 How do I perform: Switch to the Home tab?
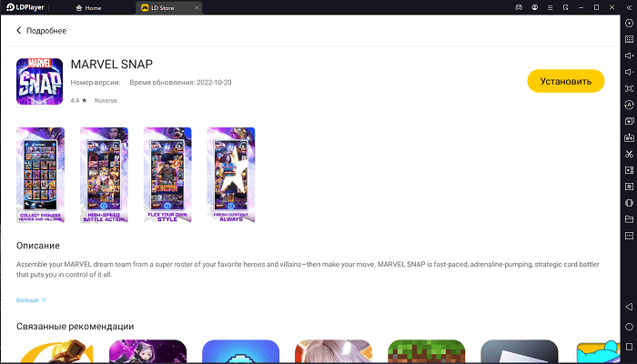coord(88,7)
